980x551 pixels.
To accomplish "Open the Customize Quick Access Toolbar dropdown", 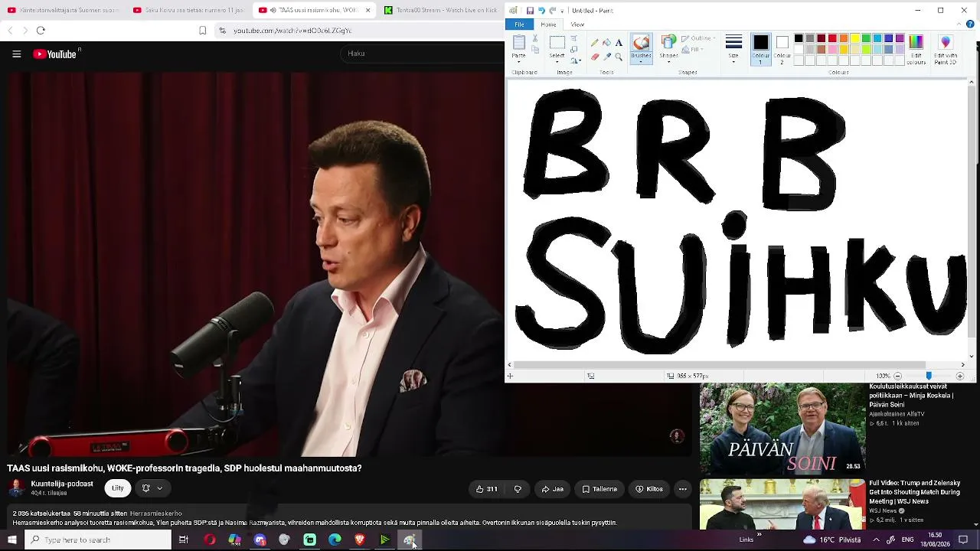I will coord(562,11).
